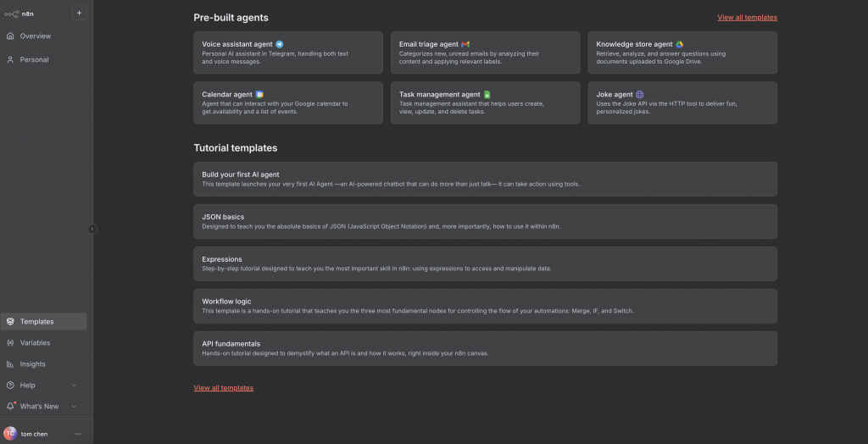
Task: Click the Personal user icon
Action: pos(10,60)
